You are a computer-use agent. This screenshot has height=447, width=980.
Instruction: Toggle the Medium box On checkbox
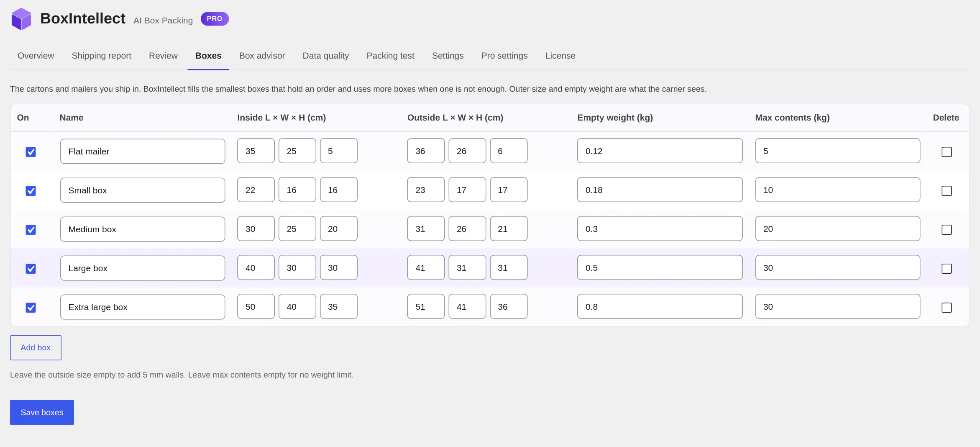point(31,229)
